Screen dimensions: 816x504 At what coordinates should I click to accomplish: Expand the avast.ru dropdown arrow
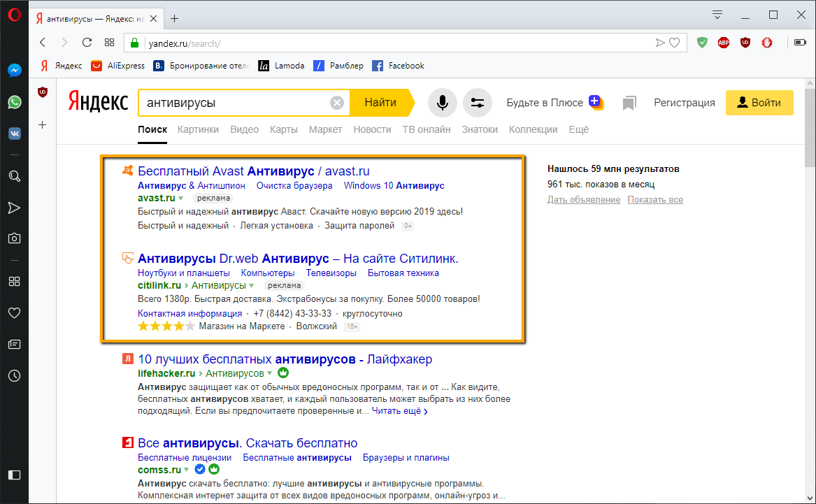pos(180,199)
